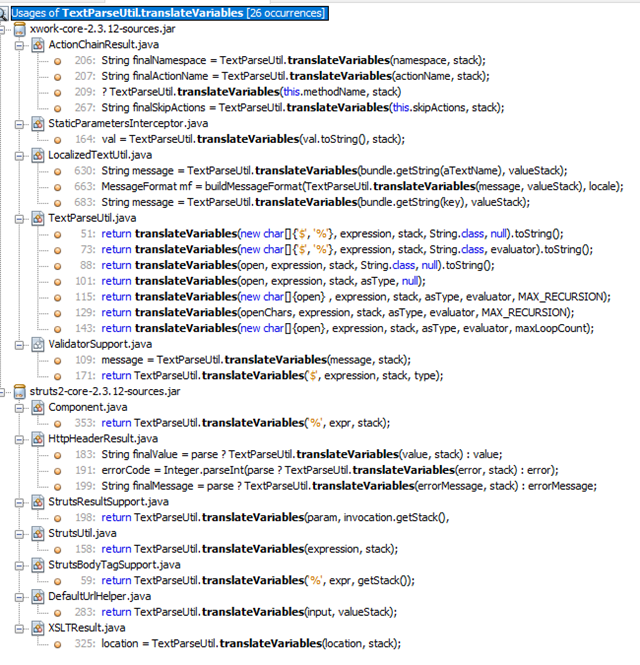Select struts2-core-2.3.12-sources.jar node label

(105, 391)
